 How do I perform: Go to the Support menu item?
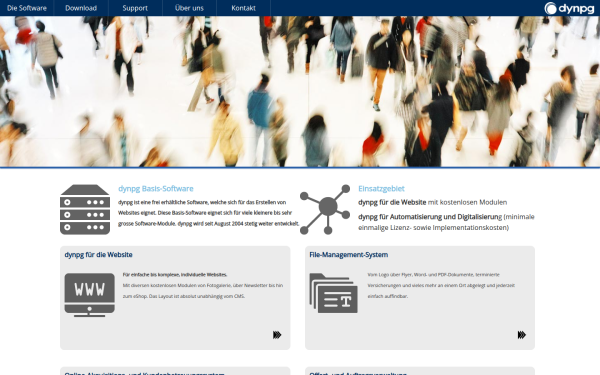(x=135, y=8)
